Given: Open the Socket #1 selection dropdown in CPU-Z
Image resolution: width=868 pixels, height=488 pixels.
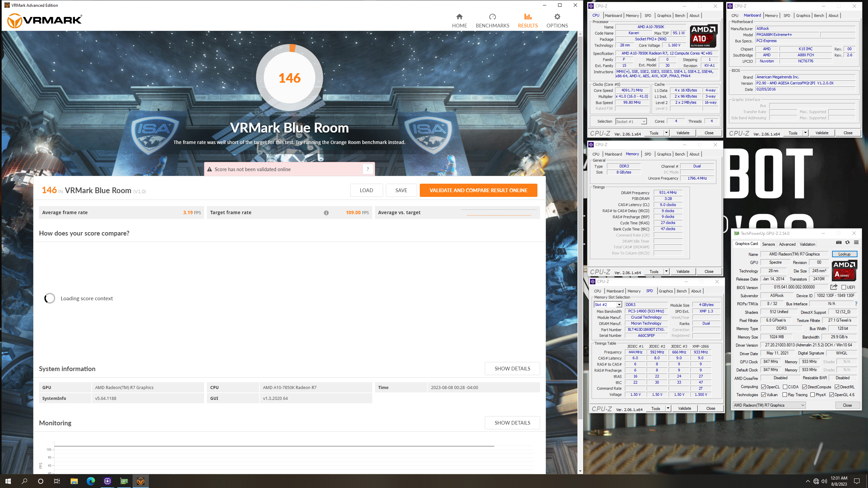Looking at the screenshot, I should (x=631, y=121).
